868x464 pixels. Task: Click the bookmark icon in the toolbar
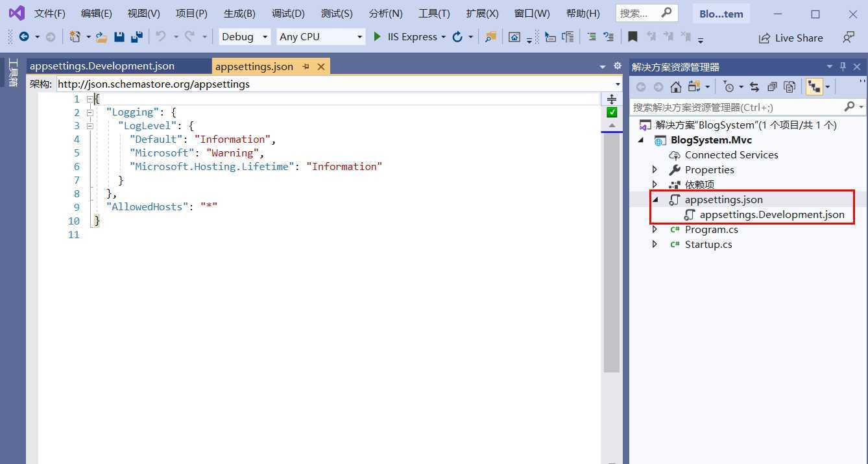[x=633, y=37]
